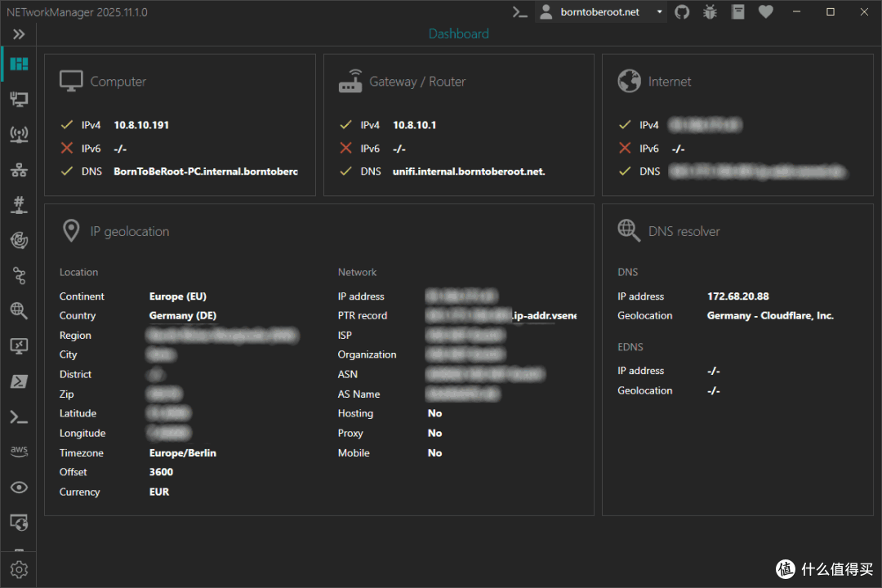Open the command line icon in the title bar
The width and height of the screenshot is (882, 588).
pos(519,11)
